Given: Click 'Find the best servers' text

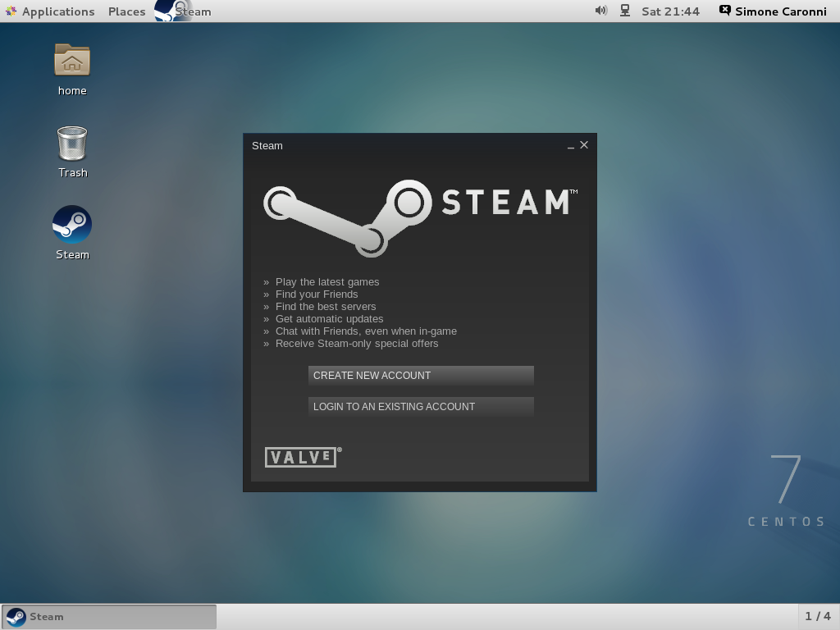Looking at the screenshot, I should pyautogui.click(x=326, y=307).
